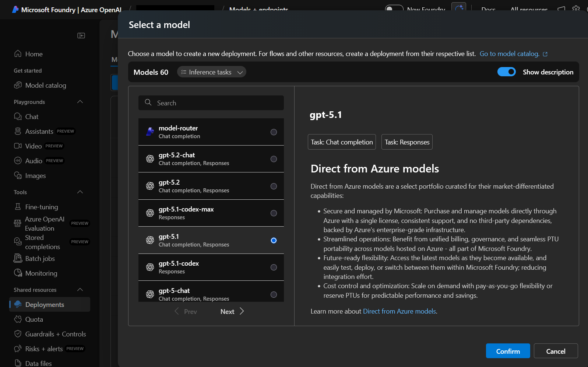Cancel the Select a model dialog

click(556, 351)
